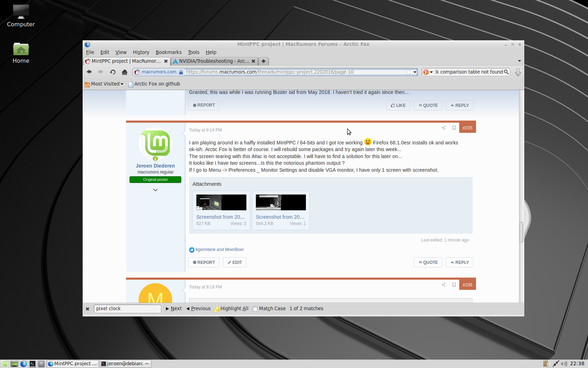Find Previous match in find bar
This screenshot has width=588, height=368.
pyautogui.click(x=198, y=309)
